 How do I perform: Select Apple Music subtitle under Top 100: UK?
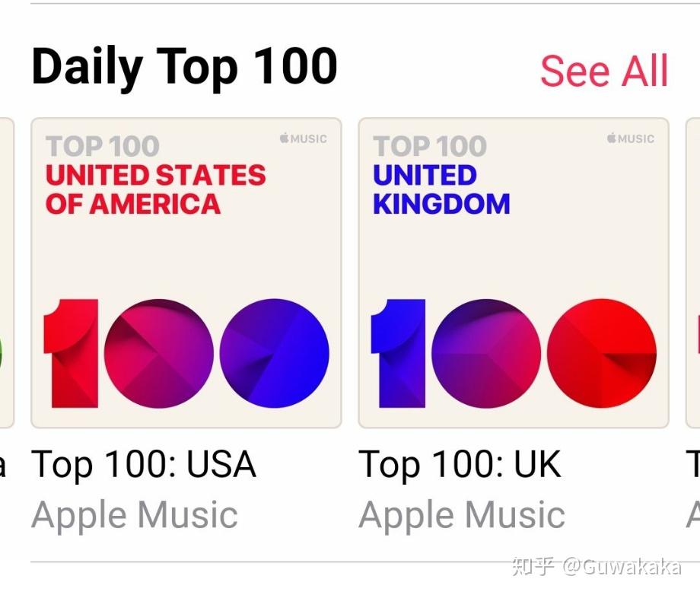[462, 515]
